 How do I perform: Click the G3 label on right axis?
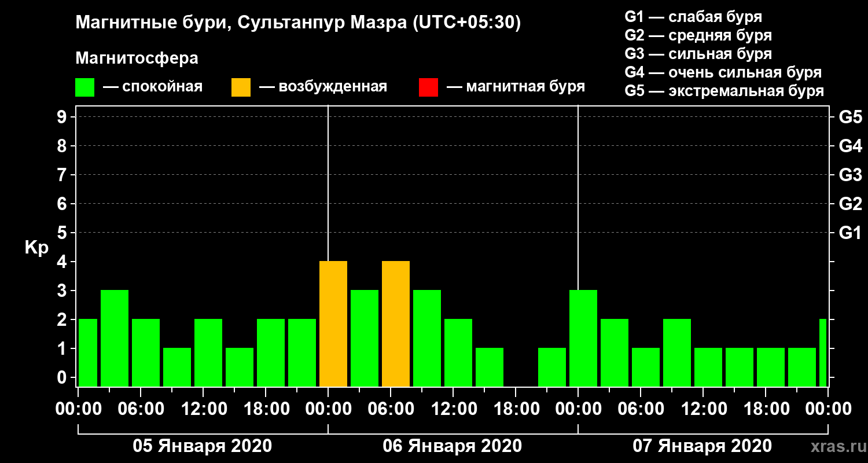click(x=850, y=175)
